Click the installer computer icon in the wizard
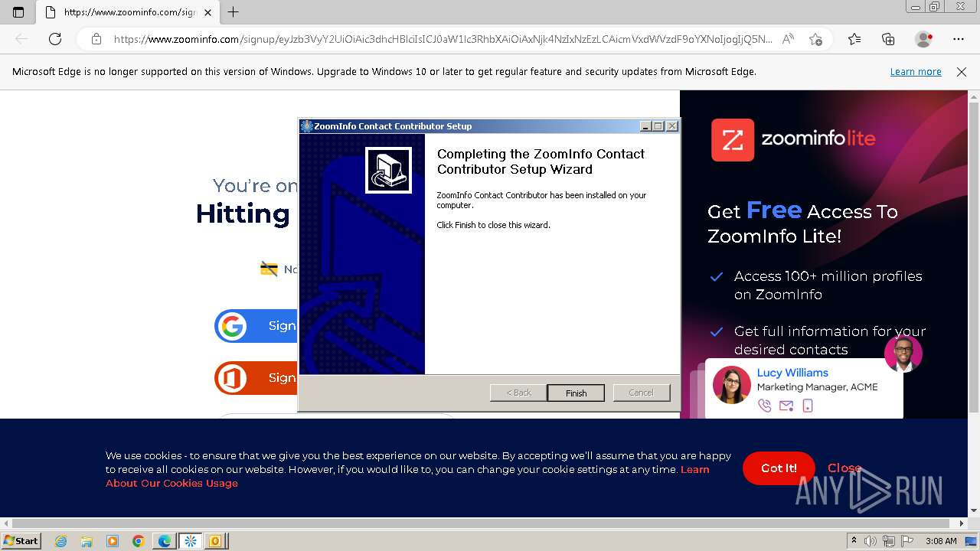This screenshot has width=980, height=551. (388, 170)
